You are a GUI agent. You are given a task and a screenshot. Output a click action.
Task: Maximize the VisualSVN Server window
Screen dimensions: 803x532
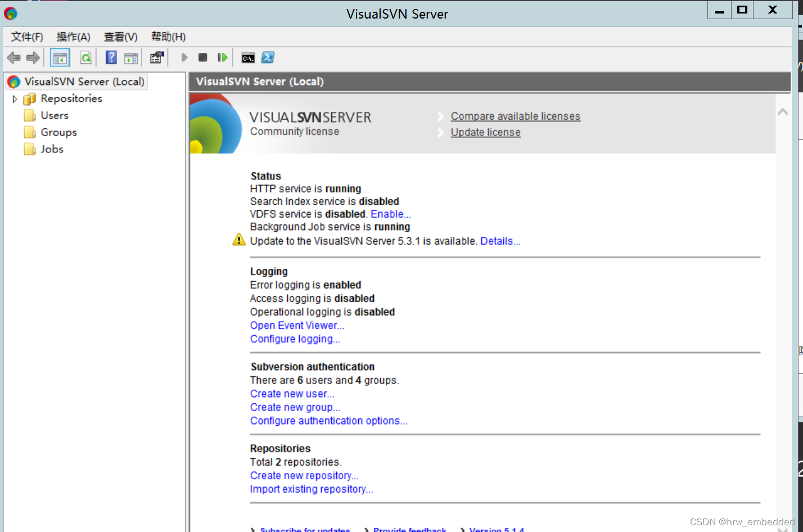(742, 10)
